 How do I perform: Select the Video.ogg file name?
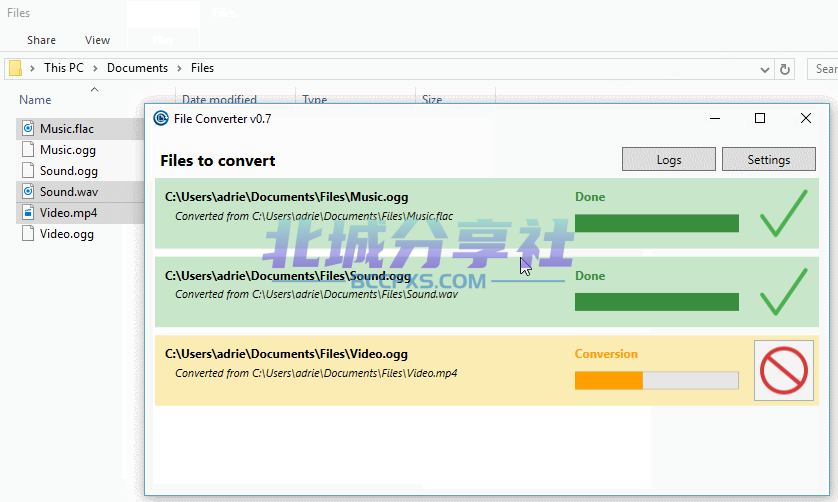(67, 234)
